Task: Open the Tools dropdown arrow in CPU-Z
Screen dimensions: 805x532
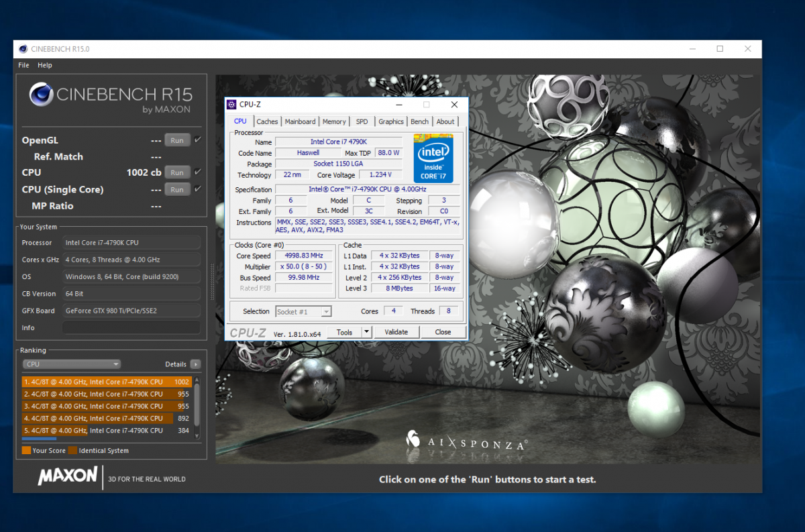Action: point(366,332)
